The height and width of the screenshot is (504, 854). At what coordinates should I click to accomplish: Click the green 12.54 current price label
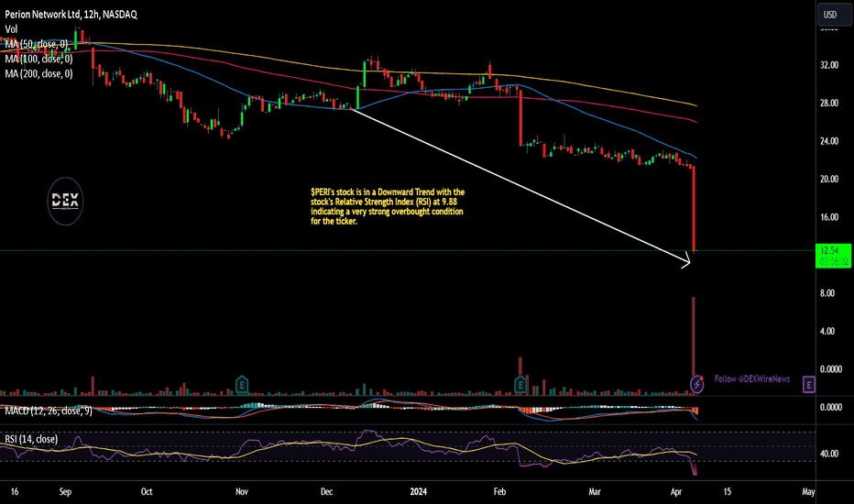pyautogui.click(x=833, y=256)
